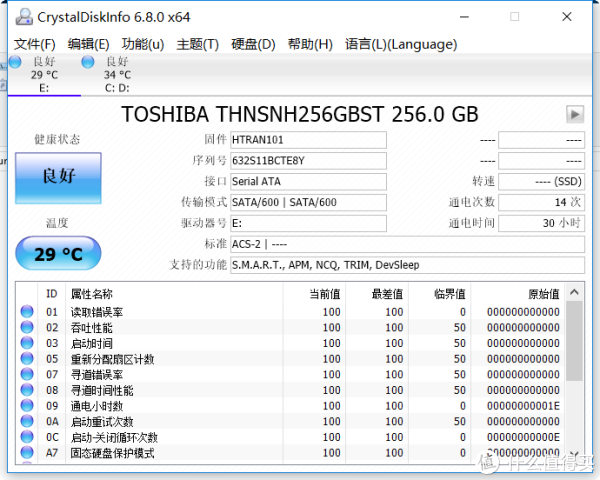Click the power-on count field 14 次
Screen dimensions: 600x480
click(x=541, y=202)
